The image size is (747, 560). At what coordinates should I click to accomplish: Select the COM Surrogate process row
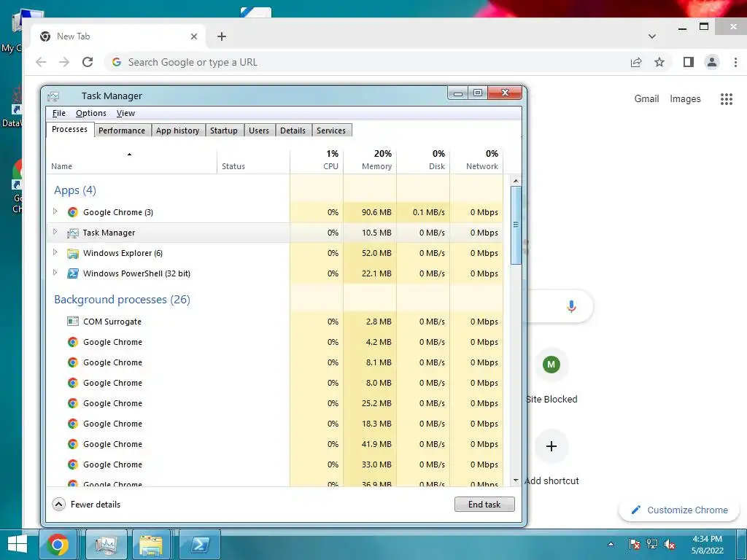point(275,322)
